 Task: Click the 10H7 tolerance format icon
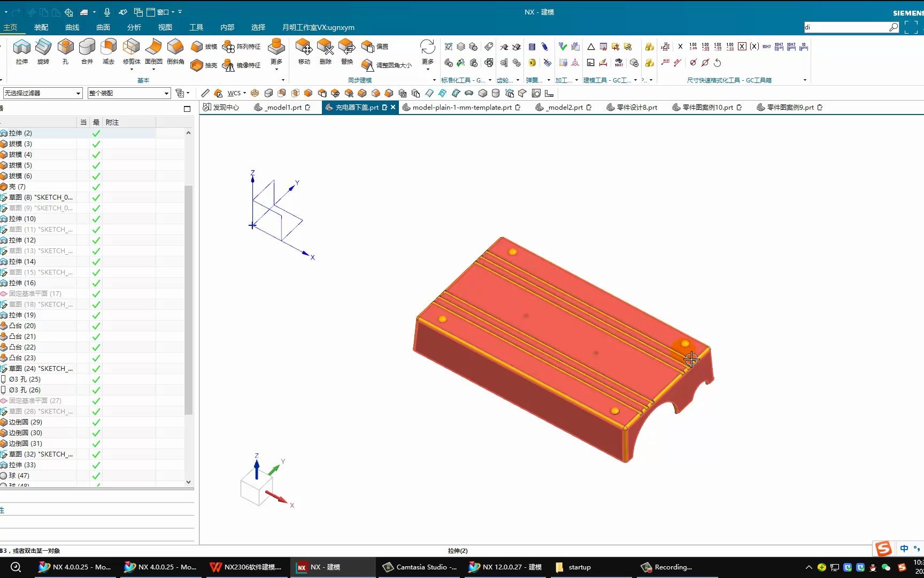pyautogui.click(x=766, y=47)
